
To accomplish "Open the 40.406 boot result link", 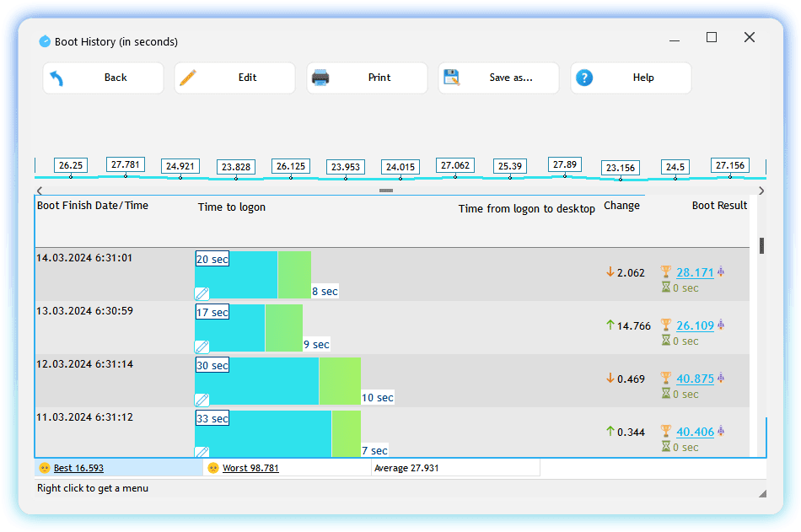I will [x=695, y=432].
